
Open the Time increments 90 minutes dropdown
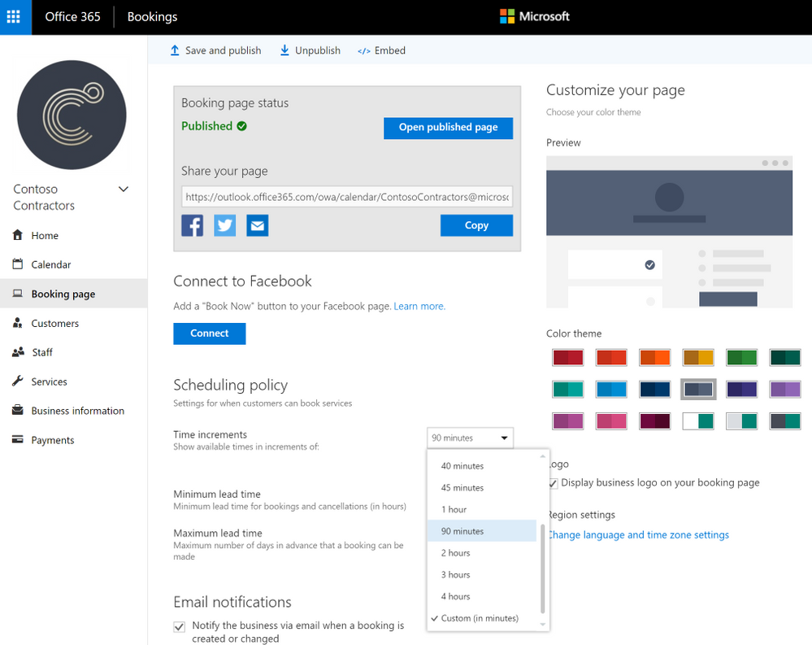coord(470,438)
